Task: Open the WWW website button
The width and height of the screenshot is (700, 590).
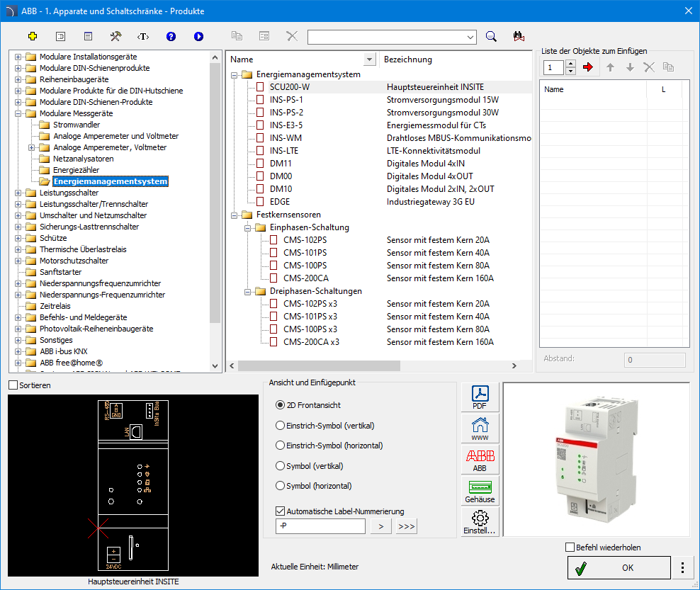Action: click(x=480, y=429)
